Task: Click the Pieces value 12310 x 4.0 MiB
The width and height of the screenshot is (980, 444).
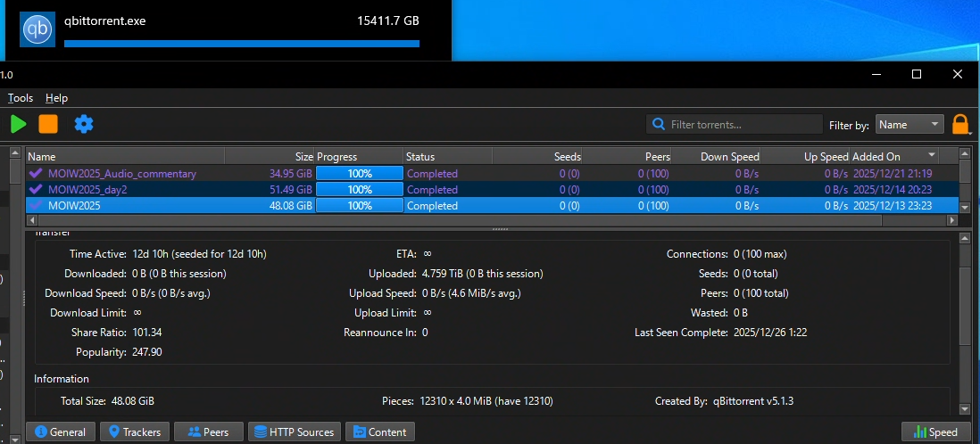Action: click(486, 401)
